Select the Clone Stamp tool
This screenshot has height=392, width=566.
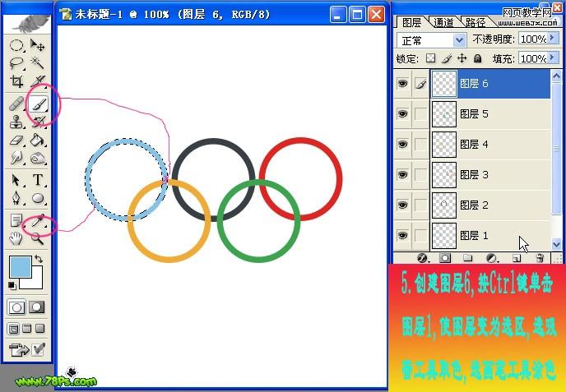(16, 122)
